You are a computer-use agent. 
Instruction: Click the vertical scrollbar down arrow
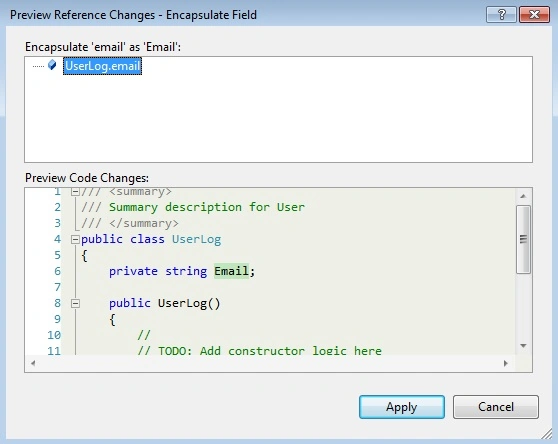point(523,345)
